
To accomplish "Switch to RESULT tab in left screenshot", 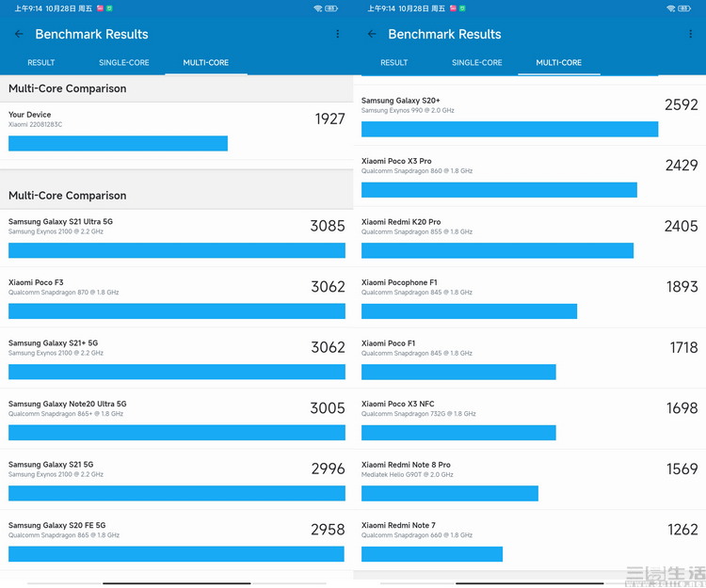I will (41, 62).
